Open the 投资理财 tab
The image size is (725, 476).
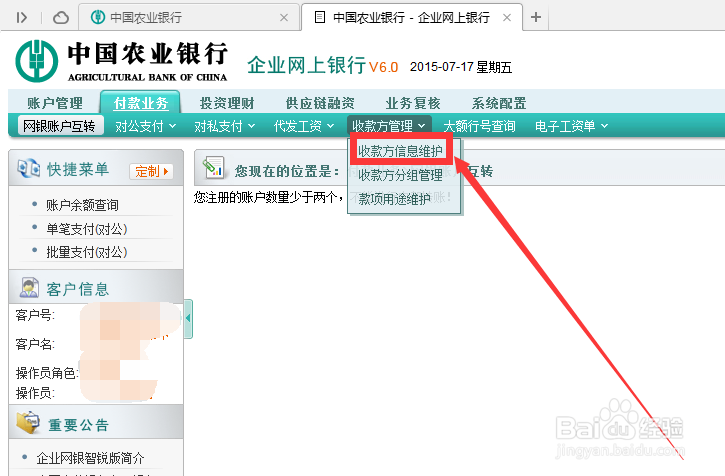[227, 103]
